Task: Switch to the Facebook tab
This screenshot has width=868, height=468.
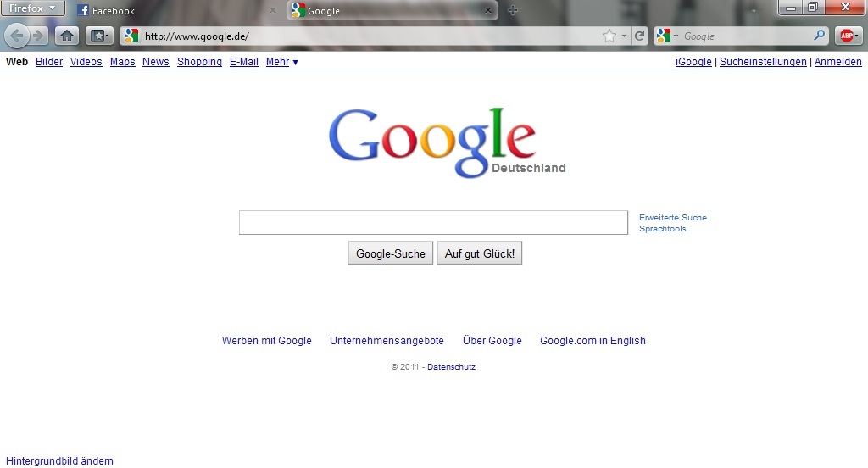Action: pyautogui.click(x=177, y=10)
